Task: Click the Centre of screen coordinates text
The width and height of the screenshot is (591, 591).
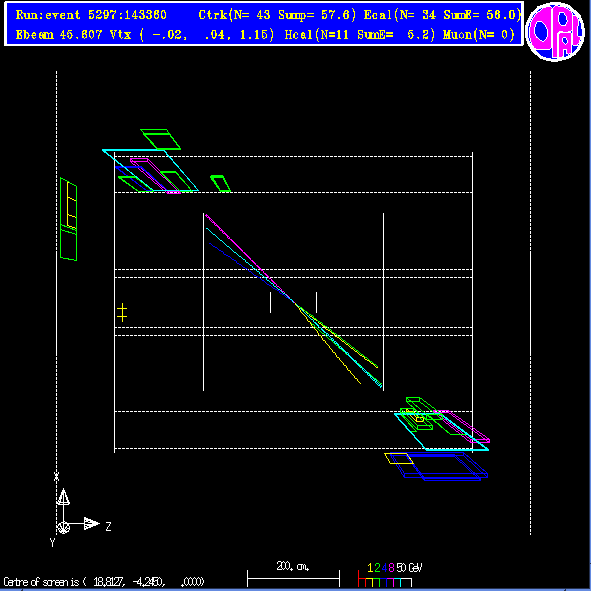Action: click(x=104, y=582)
